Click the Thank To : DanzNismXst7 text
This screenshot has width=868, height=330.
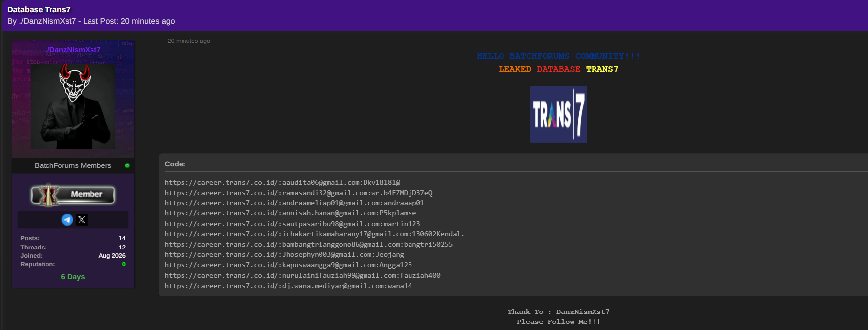pyautogui.click(x=558, y=312)
